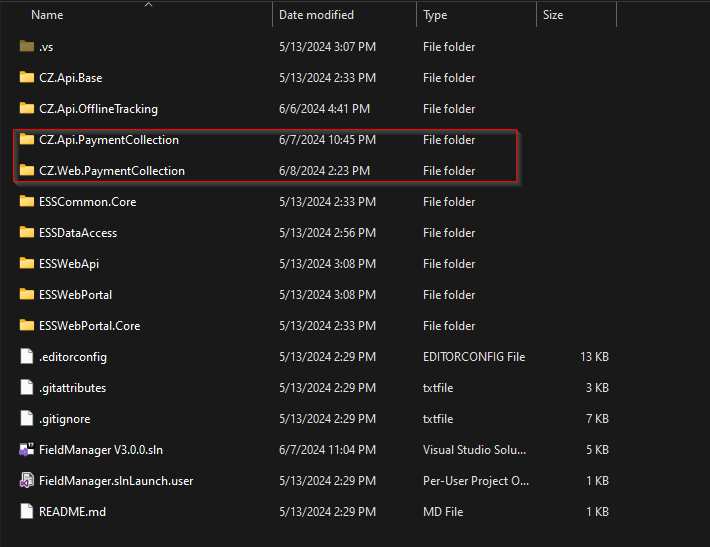
Task: Select the CZ.Api.OfflineTracking folder icon
Action: (27, 108)
